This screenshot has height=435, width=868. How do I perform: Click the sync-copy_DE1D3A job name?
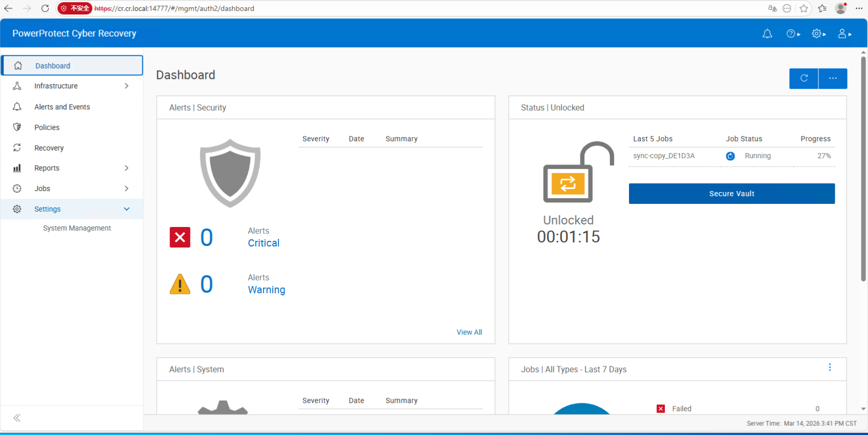tap(664, 156)
